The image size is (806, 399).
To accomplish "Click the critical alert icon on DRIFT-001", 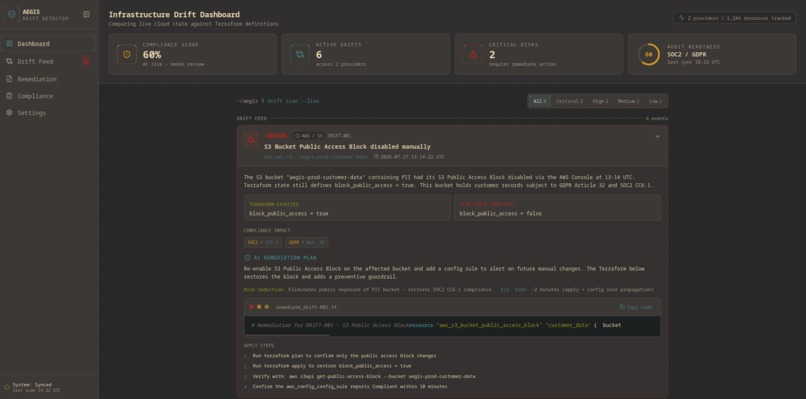I will tap(251, 139).
